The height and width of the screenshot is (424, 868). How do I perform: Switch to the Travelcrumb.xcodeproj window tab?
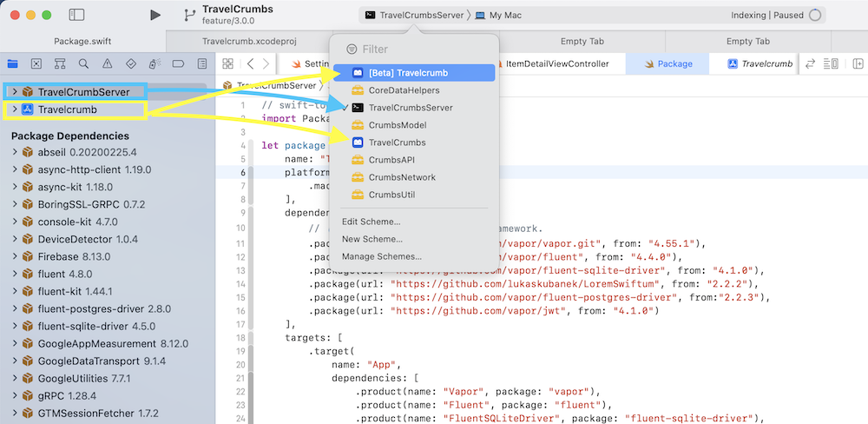point(247,41)
